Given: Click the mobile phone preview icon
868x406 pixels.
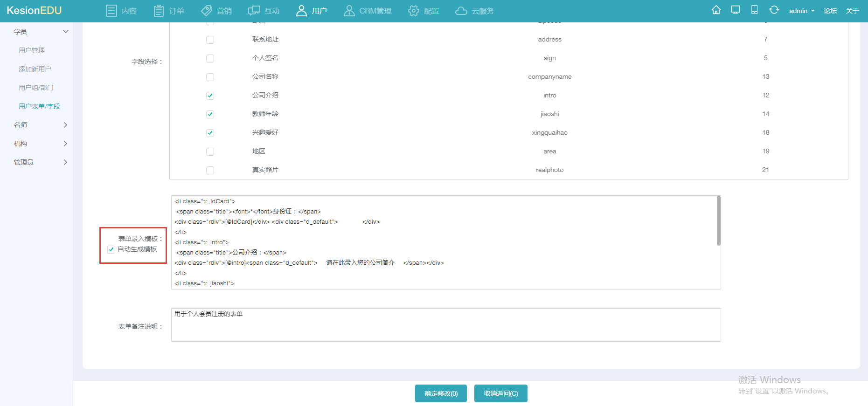Looking at the screenshot, I should click(754, 10).
